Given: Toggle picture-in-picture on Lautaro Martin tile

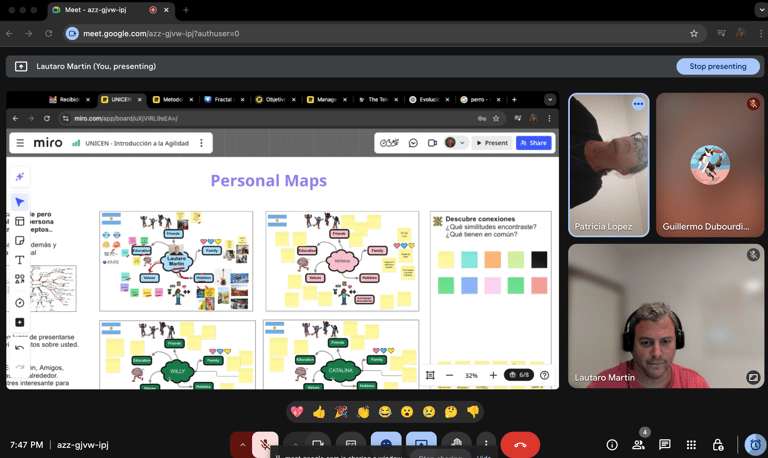Looking at the screenshot, I should [x=753, y=377].
